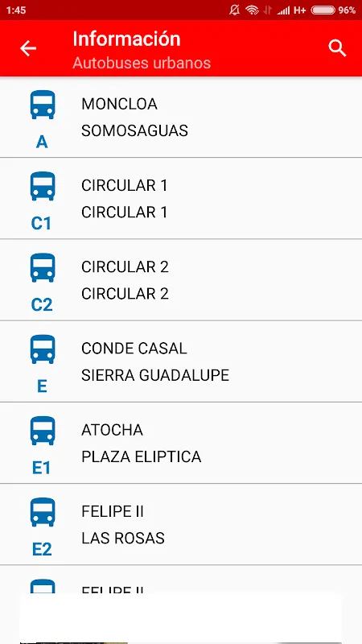Screen dimensions: 362x644
Task: Open ATOCHA - PLAZA ELIPTICA line
Action: [x=181, y=443]
